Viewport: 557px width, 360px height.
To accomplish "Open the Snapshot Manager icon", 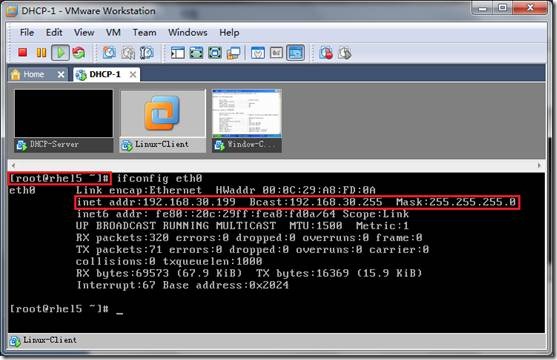I will (146, 53).
